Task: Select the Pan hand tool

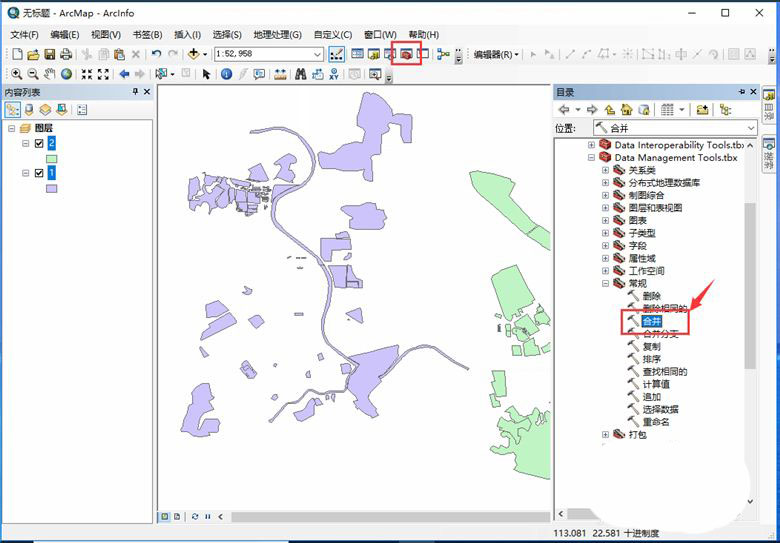Action: [x=49, y=74]
